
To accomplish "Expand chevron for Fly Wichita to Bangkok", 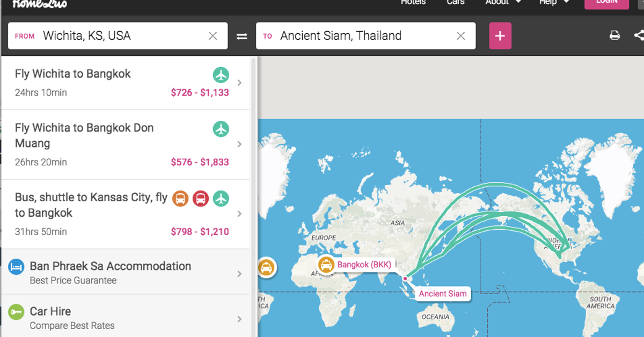I will 239,83.
